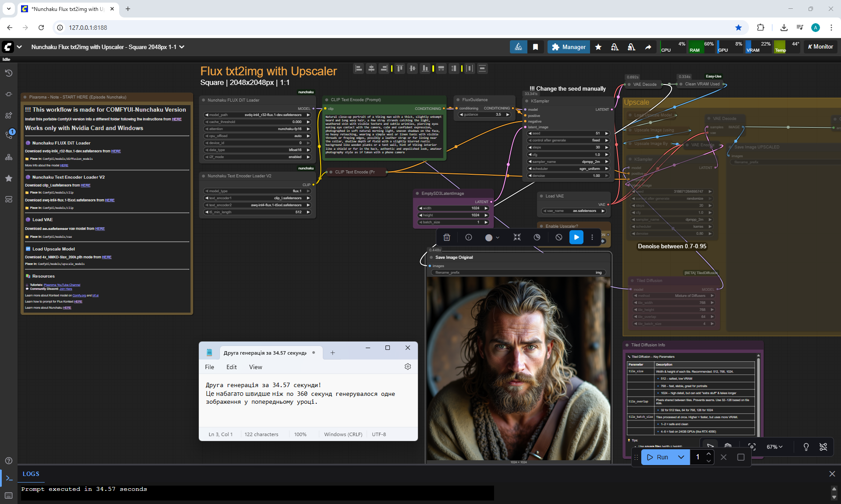841x504 pixels.
Task: Expand workflow title dropdown chevron
Action: 182,47
